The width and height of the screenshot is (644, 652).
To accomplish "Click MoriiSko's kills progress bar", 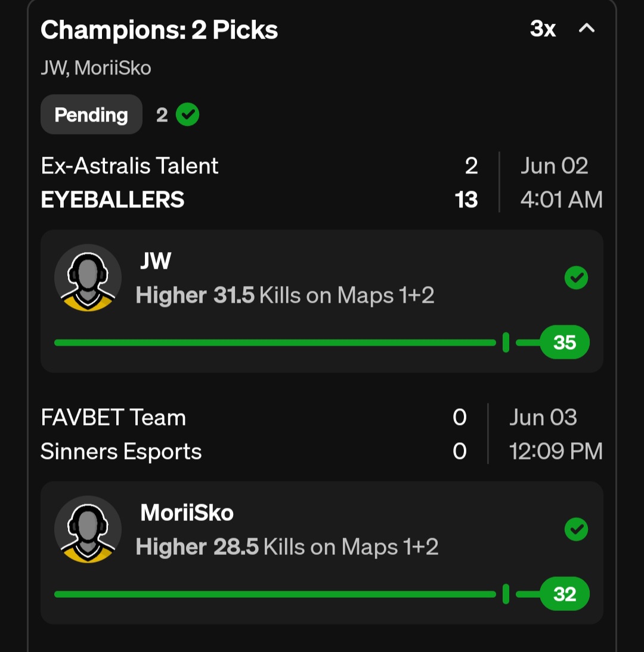I will click(274, 594).
